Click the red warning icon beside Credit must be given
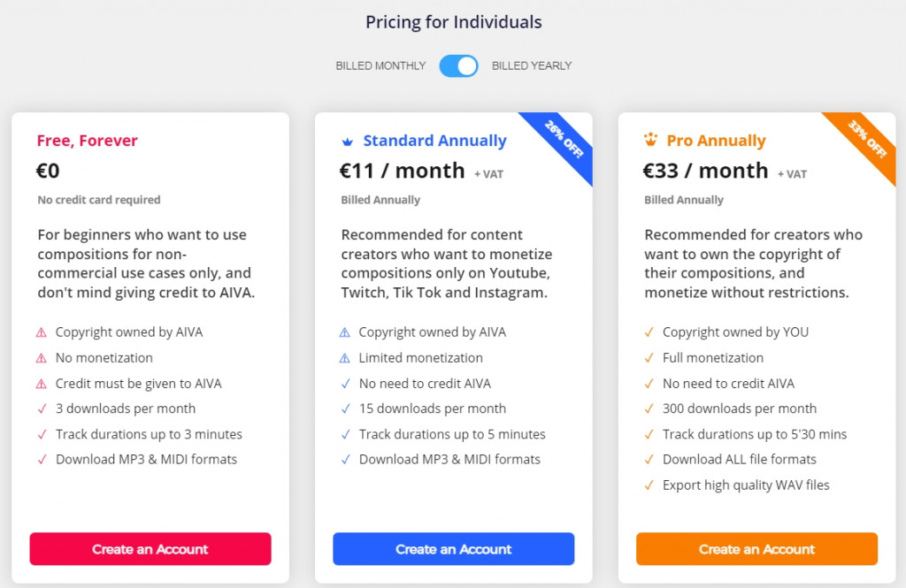This screenshot has width=906, height=588. coord(41,384)
